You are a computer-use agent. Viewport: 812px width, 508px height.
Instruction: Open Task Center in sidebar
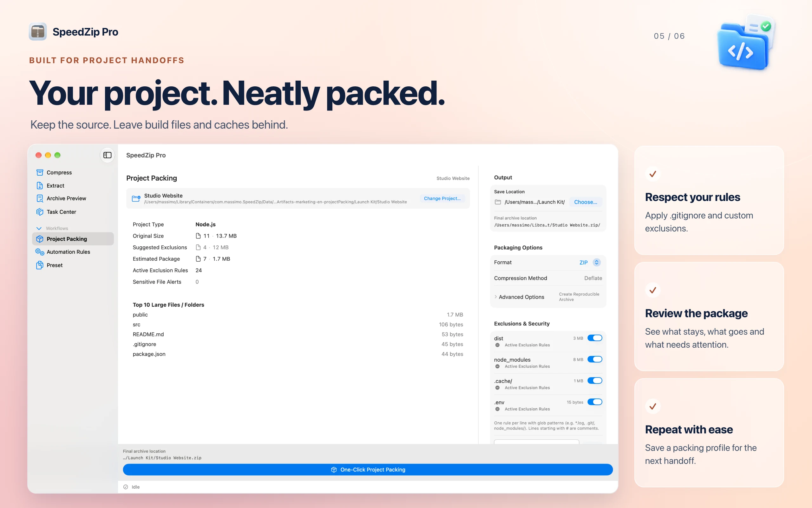pos(73,212)
